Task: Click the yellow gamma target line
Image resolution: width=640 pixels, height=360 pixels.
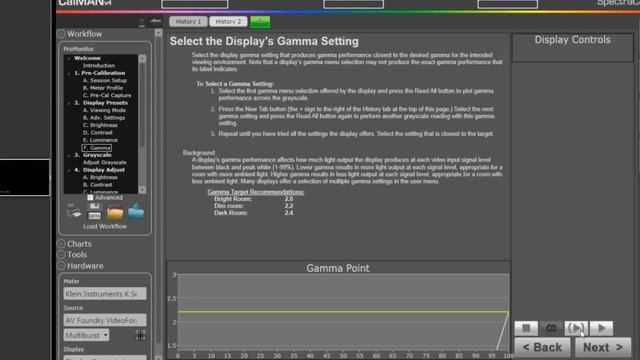Action: pos(343,312)
